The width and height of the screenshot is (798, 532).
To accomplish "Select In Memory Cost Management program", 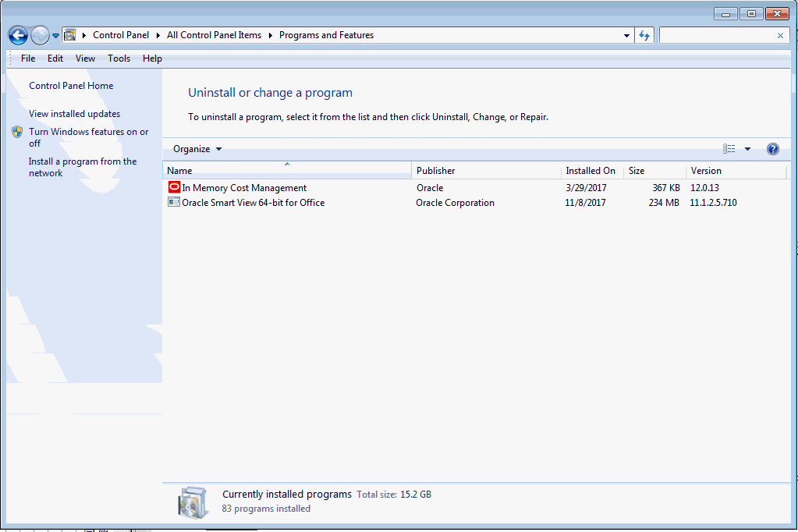I will click(x=244, y=188).
